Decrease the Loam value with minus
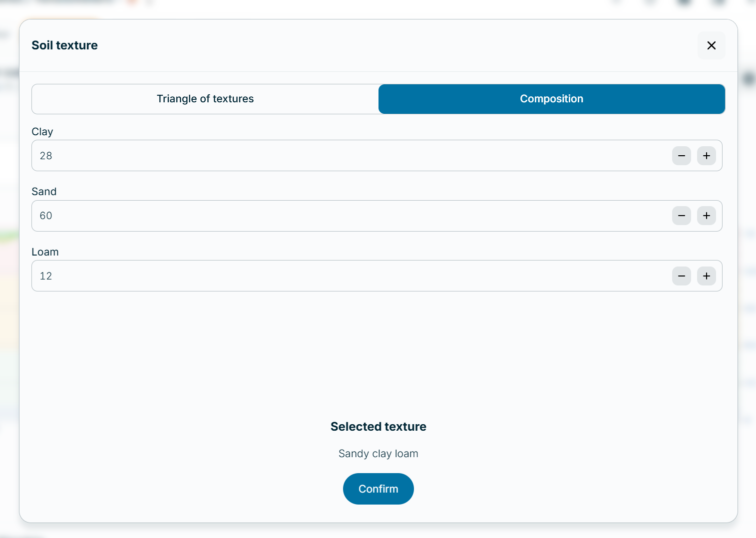Screen dimensions: 756x538 (682, 276)
